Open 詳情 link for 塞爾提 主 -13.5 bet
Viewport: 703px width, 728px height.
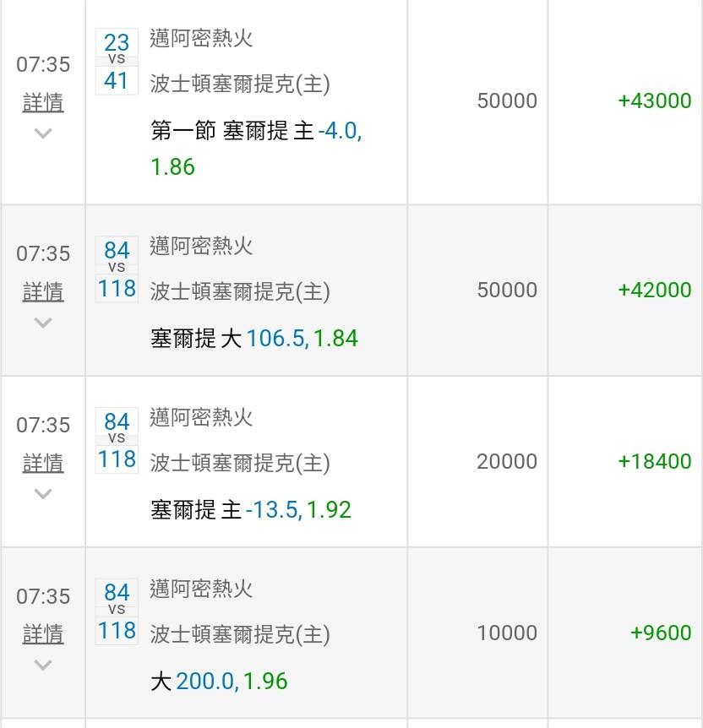(43, 463)
